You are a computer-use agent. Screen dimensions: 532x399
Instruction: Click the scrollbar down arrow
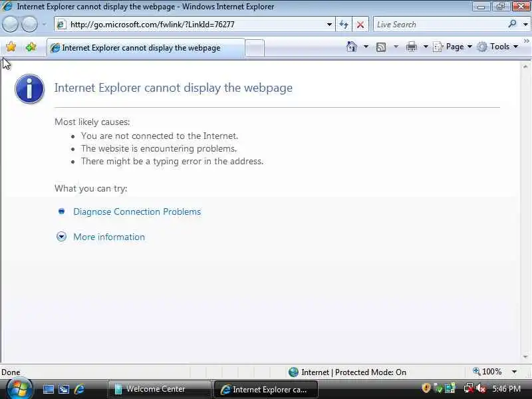coord(525,356)
